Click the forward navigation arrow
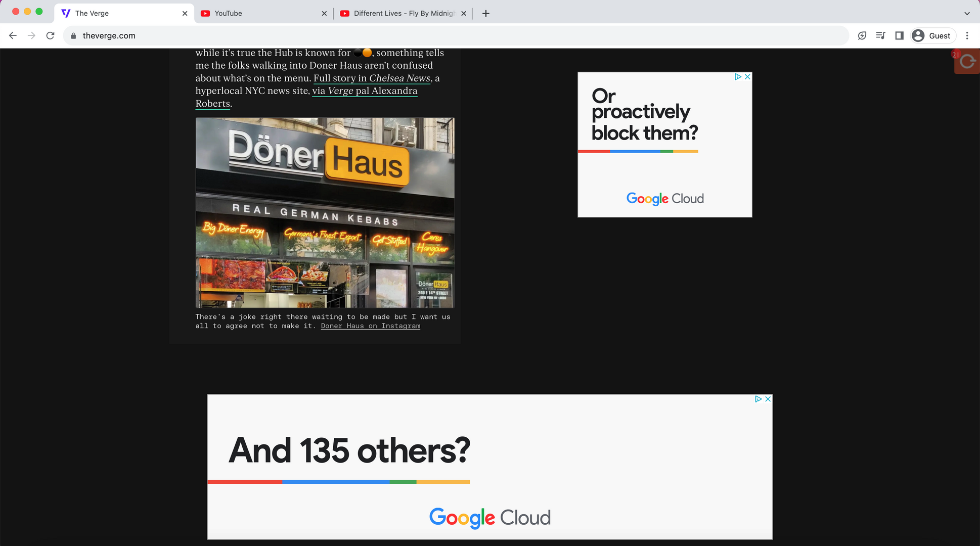This screenshot has height=546, width=980. tap(31, 35)
